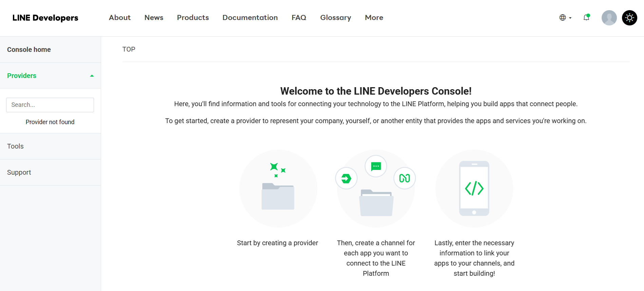Screen dimensions: 644x291
Task: Open the Products menu item
Action: (x=193, y=18)
